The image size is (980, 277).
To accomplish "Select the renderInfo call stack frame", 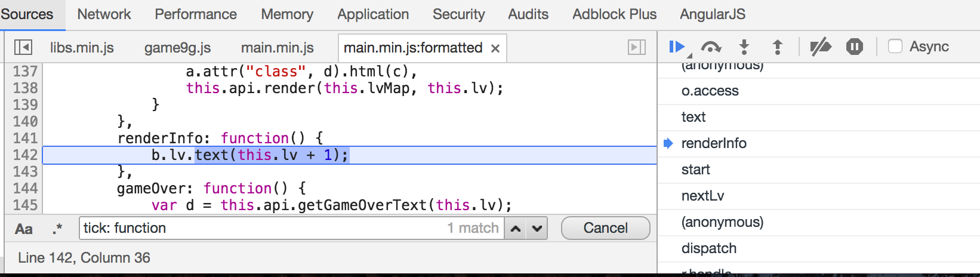I will (714, 143).
